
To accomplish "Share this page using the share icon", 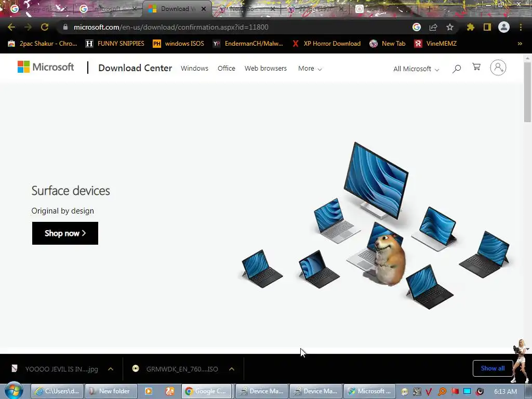I will 433,27.
